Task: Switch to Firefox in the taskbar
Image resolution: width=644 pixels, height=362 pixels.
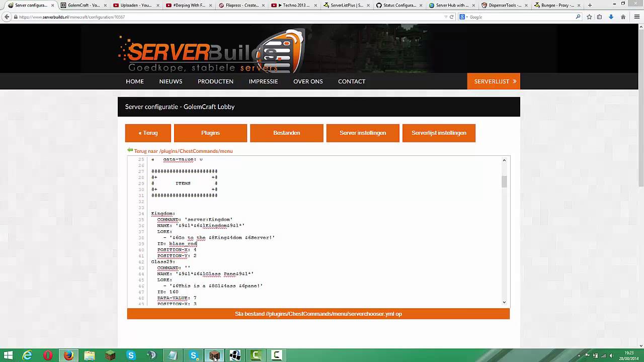Action: [x=69, y=356]
